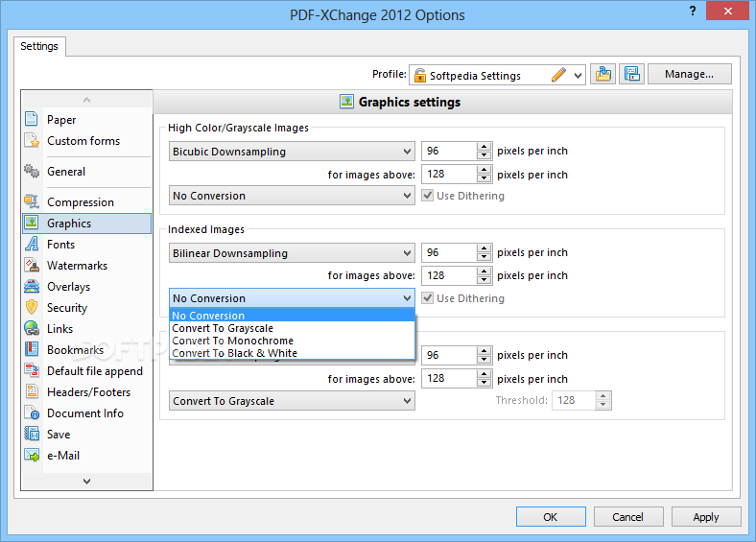Choose Convert To Black & White option
Viewport: 756px width, 542px height.
point(293,353)
